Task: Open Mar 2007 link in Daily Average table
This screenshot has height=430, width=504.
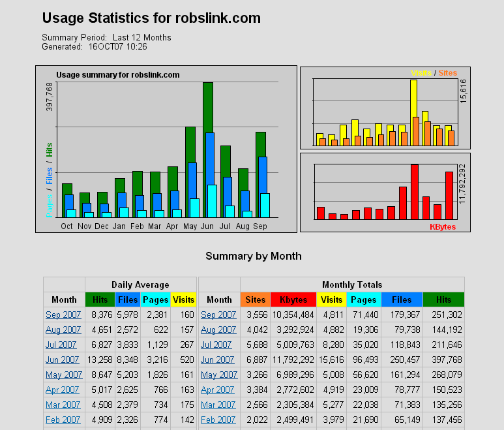Action: click(63, 405)
